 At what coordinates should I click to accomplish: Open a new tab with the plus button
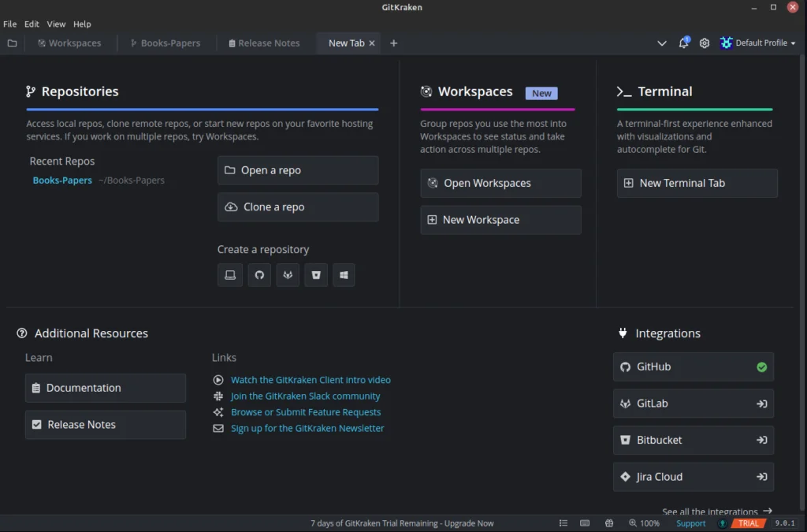393,43
